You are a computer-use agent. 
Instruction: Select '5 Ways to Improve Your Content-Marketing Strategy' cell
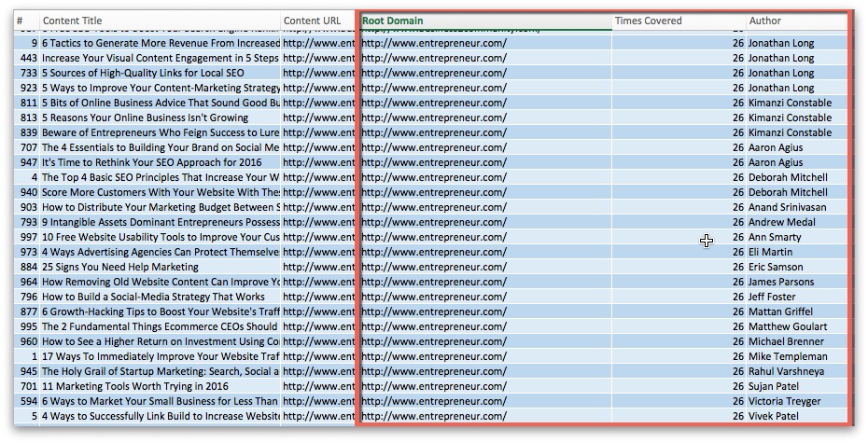[160, 88]
